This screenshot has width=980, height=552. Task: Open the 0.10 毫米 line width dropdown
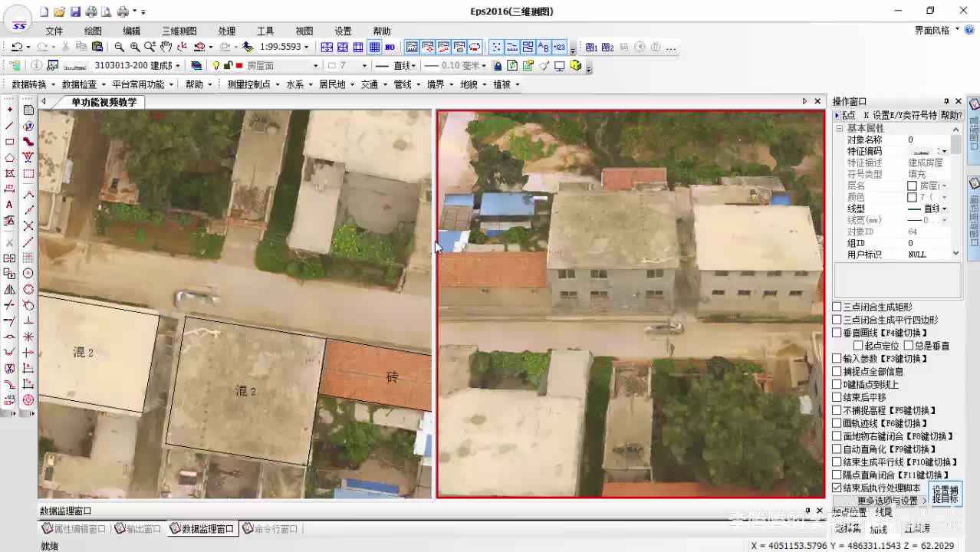point(484,66)
